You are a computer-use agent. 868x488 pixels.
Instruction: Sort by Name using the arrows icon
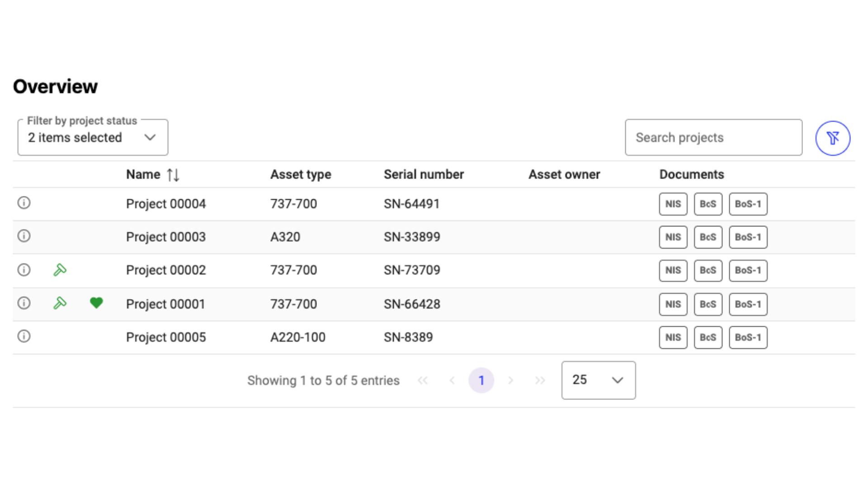pos(173,175)
